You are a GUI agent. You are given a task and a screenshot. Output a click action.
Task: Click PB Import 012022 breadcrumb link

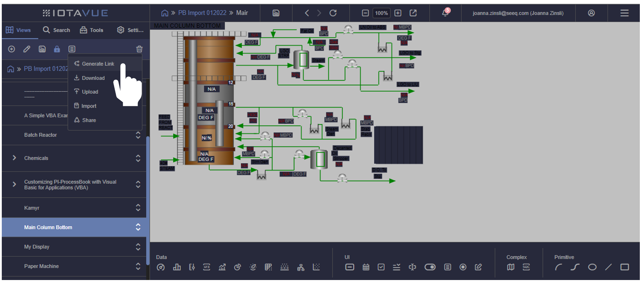[x=202, y=13]
